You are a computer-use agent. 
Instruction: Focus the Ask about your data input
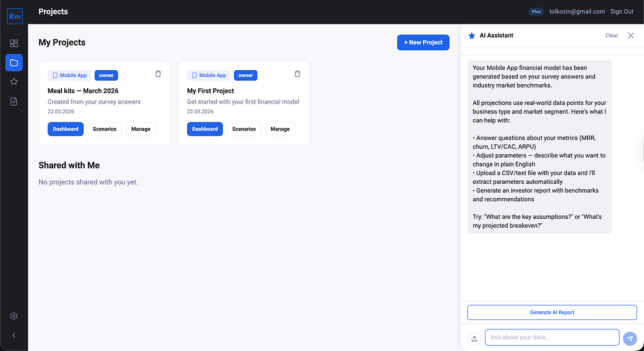pyautogui.click(x=552, y=338)
